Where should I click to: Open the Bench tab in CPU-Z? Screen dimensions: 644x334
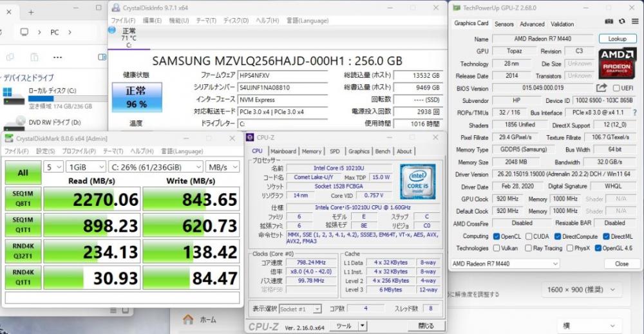(383, 151)
